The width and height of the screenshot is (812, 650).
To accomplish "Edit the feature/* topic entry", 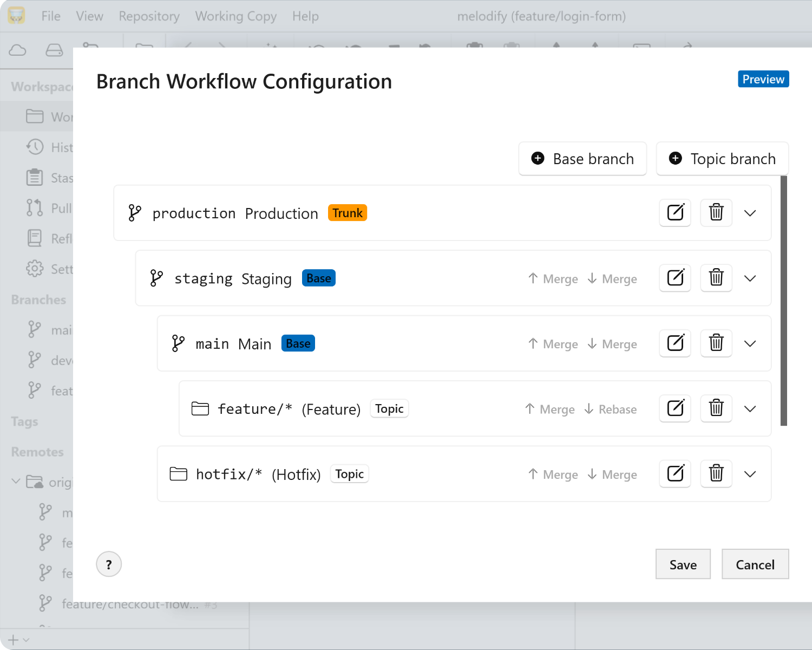I will 675,408.
